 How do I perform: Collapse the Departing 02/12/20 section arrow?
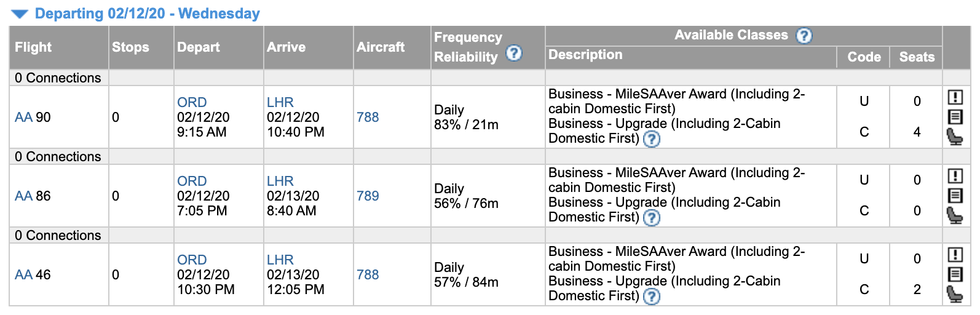click(x=20, y=14)
